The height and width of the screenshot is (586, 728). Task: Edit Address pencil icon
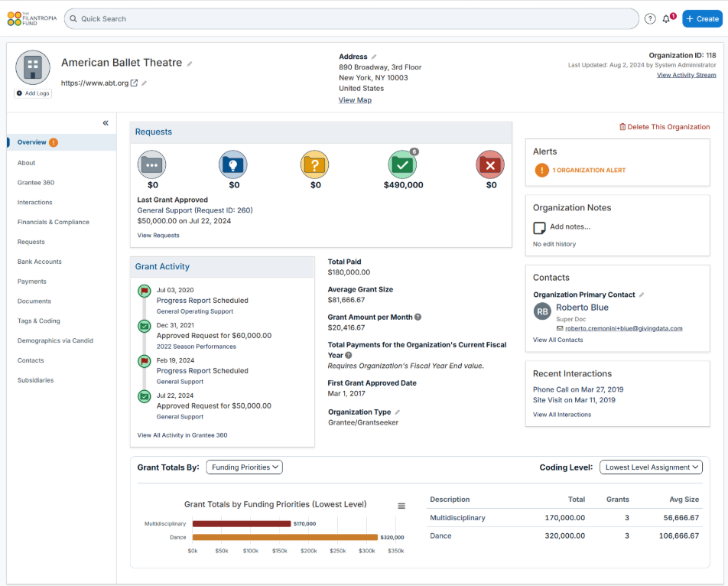click(x=374, y=57)
